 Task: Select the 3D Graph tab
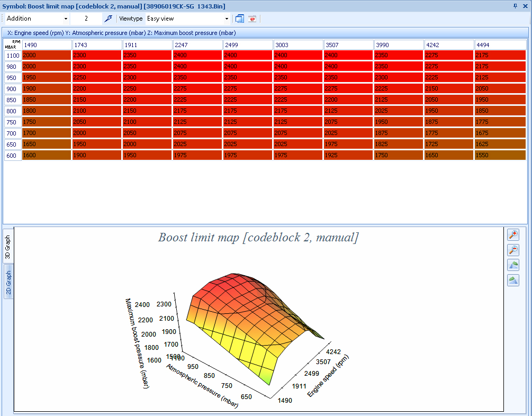(x=8, y=247)
